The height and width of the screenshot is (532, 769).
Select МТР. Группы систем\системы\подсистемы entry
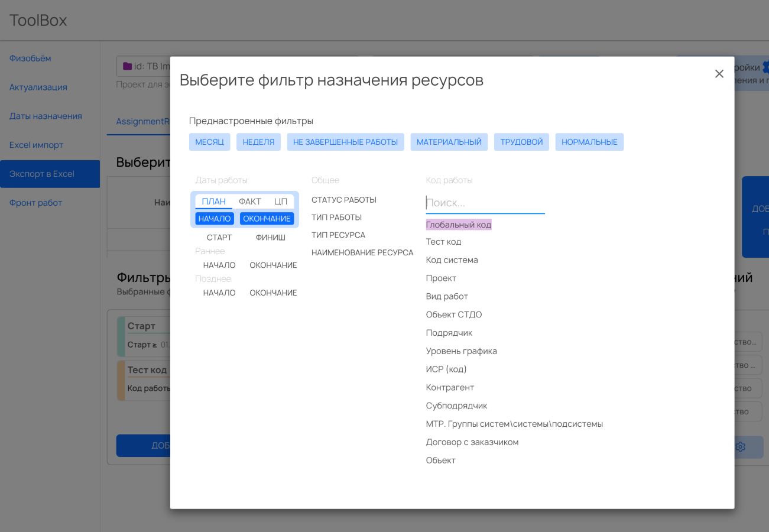(514, 424)
